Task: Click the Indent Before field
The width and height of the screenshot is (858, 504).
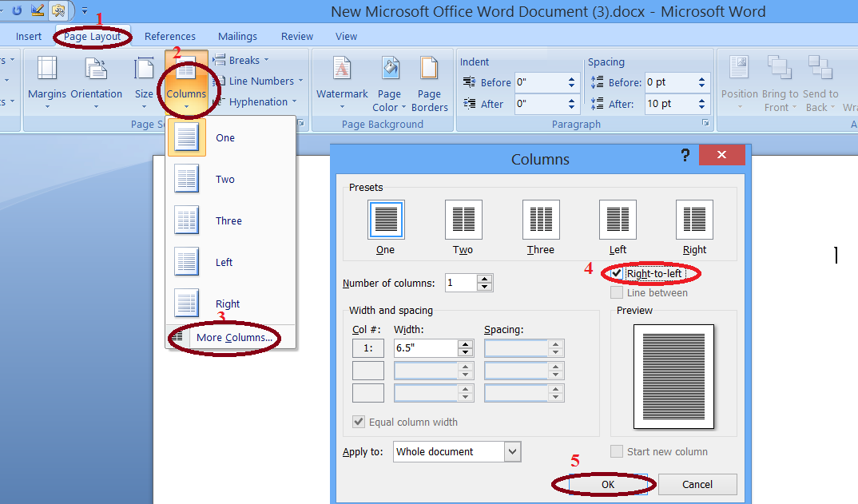Action: coord(539,82)
